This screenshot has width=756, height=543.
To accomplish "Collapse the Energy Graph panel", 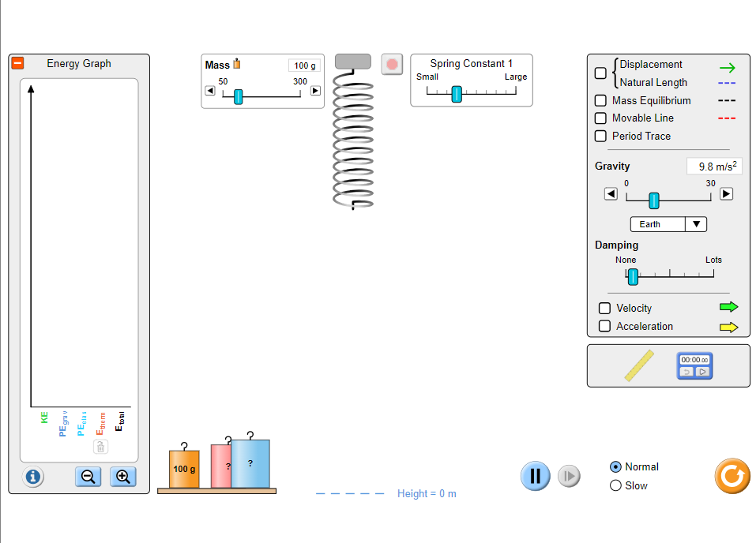I will 17,63.
